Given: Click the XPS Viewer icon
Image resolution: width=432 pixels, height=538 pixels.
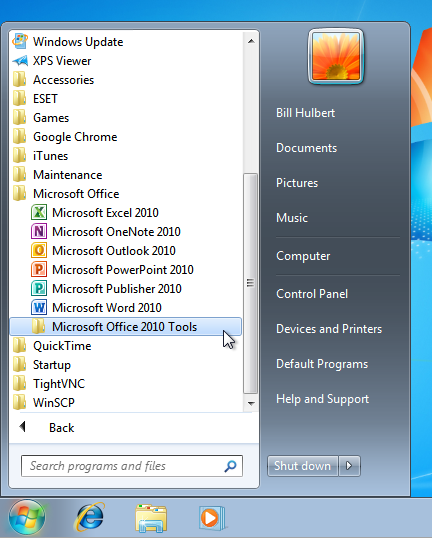Looking at the screenshot, I should pyautogui.click(x=20, y=61).
